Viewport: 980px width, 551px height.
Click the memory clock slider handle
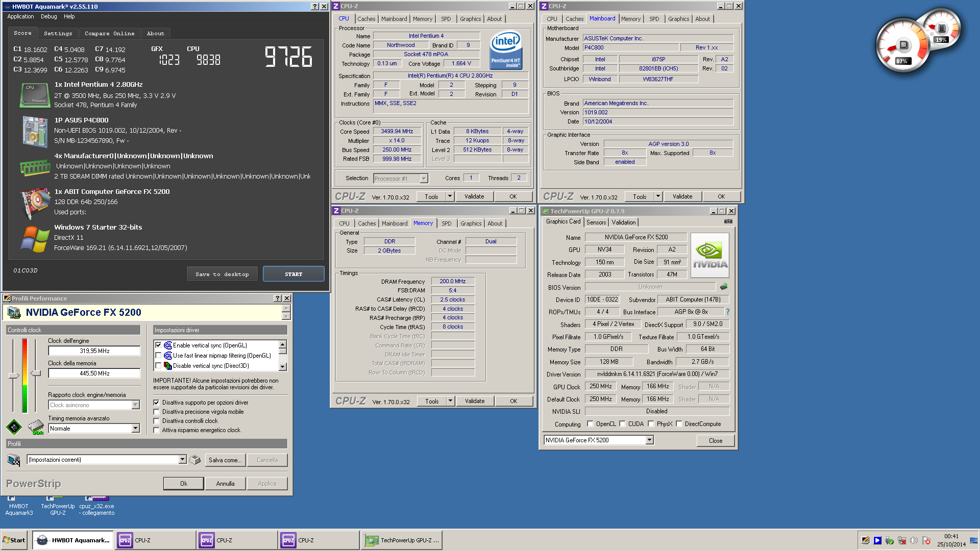click(36, 373)
